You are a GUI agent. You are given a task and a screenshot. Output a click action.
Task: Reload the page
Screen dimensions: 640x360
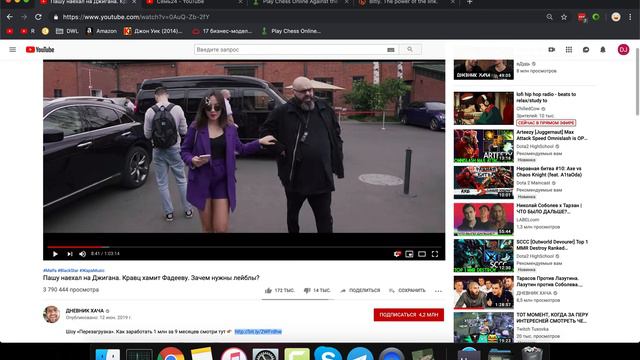click(38, 17)
